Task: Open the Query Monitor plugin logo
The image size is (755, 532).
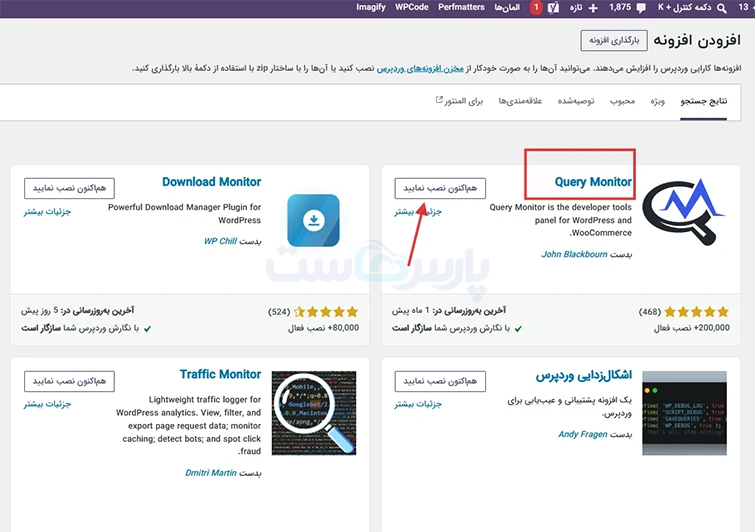Action: tap(684, 212)
